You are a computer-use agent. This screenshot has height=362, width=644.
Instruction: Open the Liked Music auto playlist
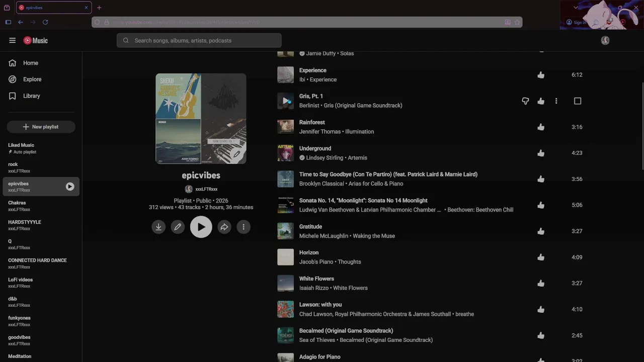(41, 148)
